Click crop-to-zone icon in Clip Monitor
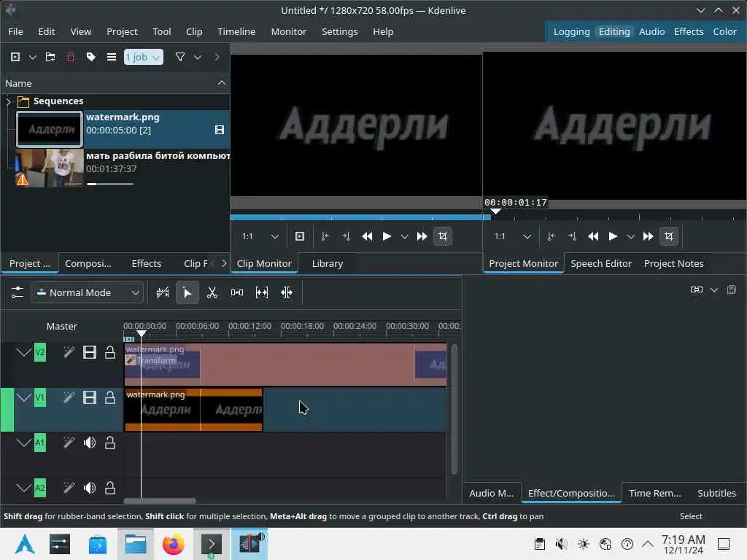The width and height of the screenshot is (747, 560). tap(443, 236)
